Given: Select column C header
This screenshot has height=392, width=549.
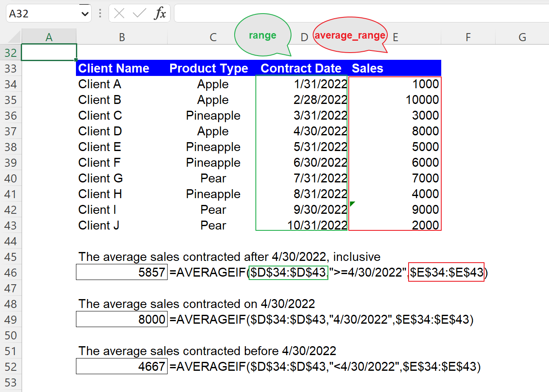Looking at the screenshot, I should pos(213,37).
